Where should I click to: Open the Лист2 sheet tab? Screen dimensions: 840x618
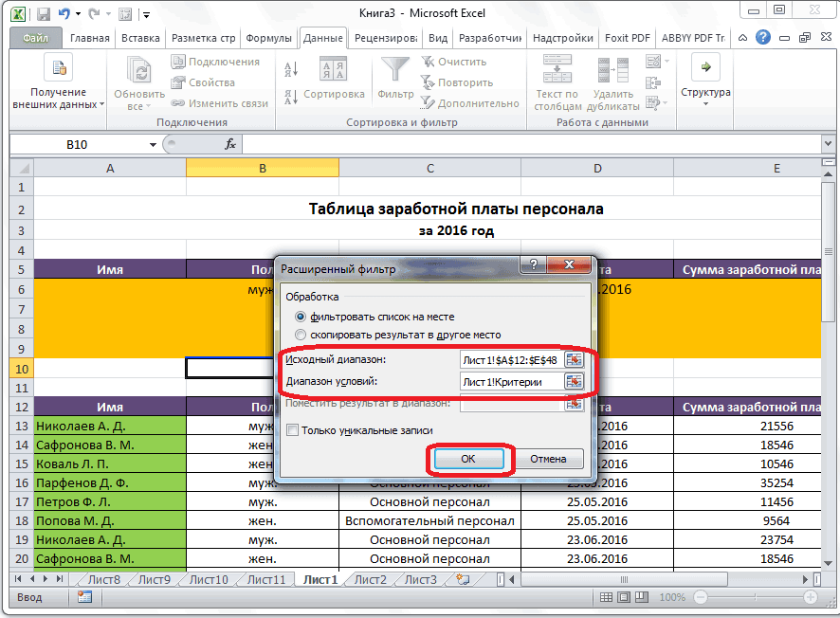(x=370, y=580)
